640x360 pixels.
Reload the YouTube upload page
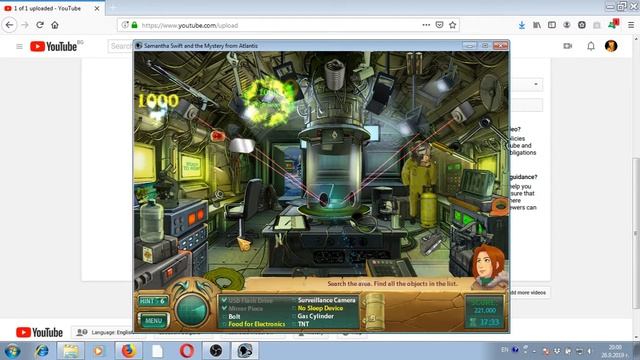pos(40,25)
